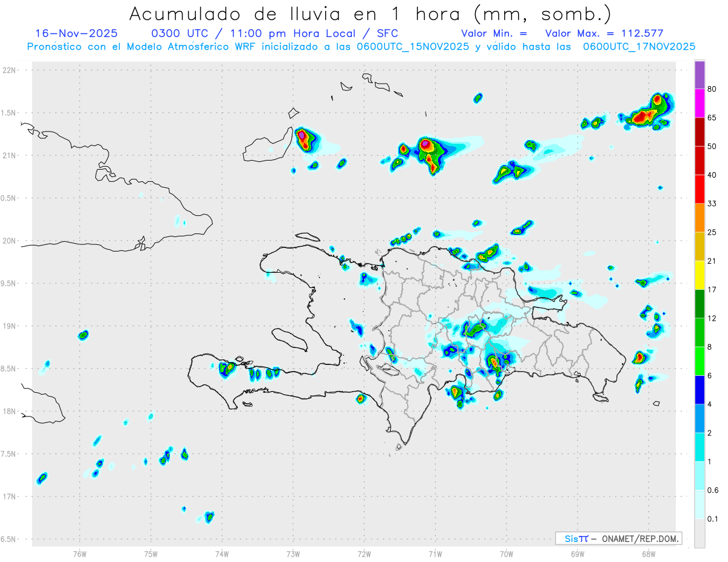Pick the magenta colorbar segment between 65 and 80
The width and height of the screenshot is (728, 562).
point(699,104)
